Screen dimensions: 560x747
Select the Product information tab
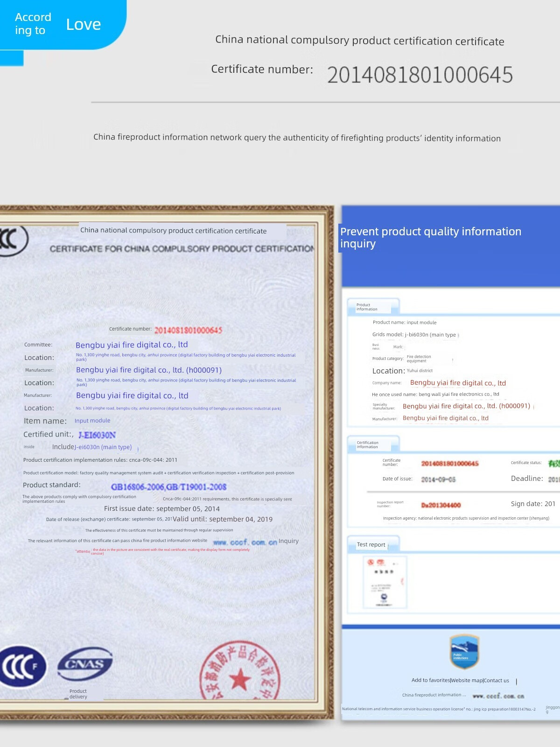(x=373, y=307)
